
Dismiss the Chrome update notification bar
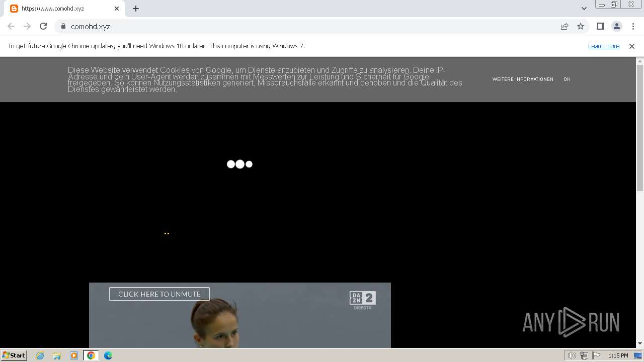(632, 46)
